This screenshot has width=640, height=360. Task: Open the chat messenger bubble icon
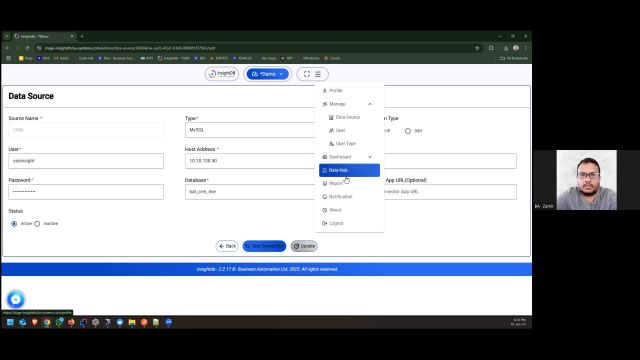click(x=16, y=300)
